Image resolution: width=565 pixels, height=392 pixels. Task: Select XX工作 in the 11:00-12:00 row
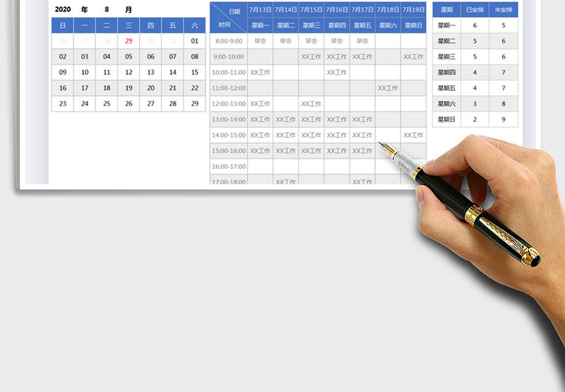pos(388,88)
